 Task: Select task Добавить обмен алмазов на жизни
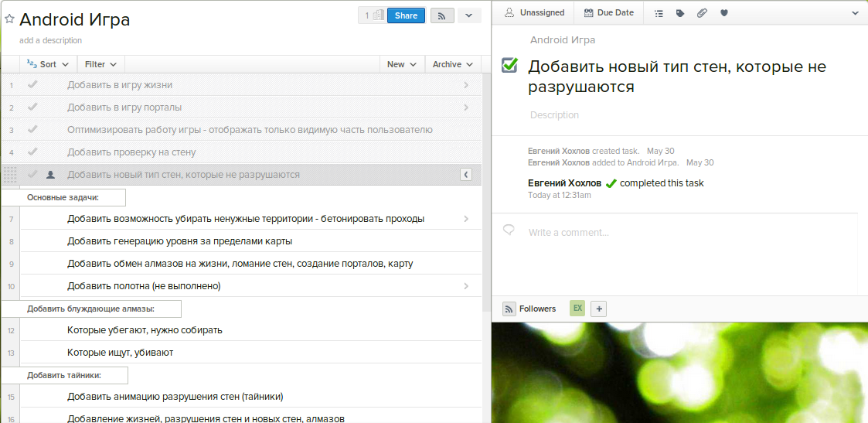tap(250, 264)
